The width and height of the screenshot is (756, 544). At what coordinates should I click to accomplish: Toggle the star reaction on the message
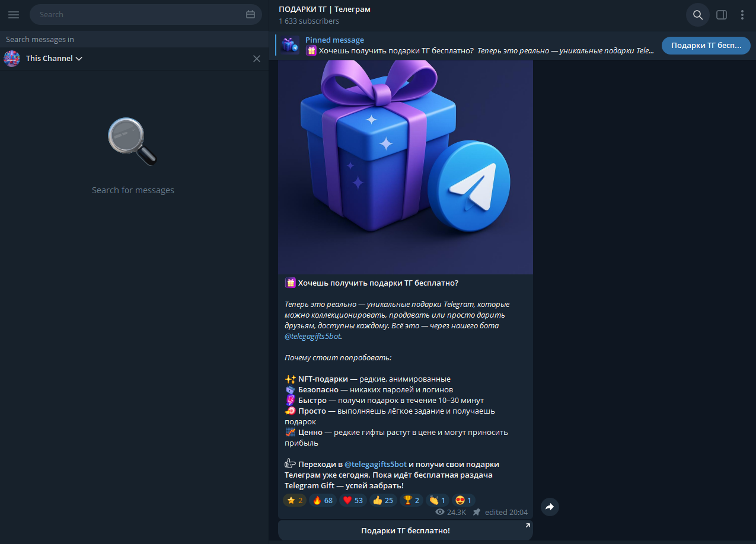coord(294,500)
